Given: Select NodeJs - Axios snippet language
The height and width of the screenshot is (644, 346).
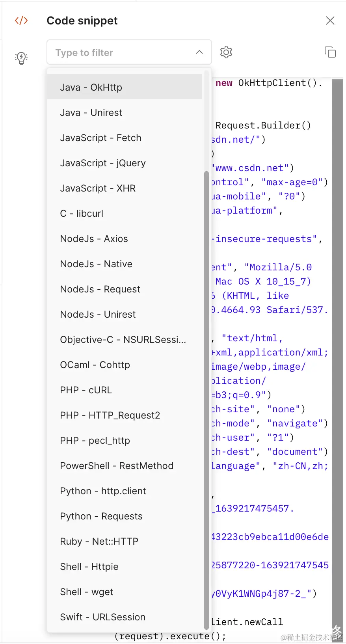Looking at the screenshot, I should [125, 238].
